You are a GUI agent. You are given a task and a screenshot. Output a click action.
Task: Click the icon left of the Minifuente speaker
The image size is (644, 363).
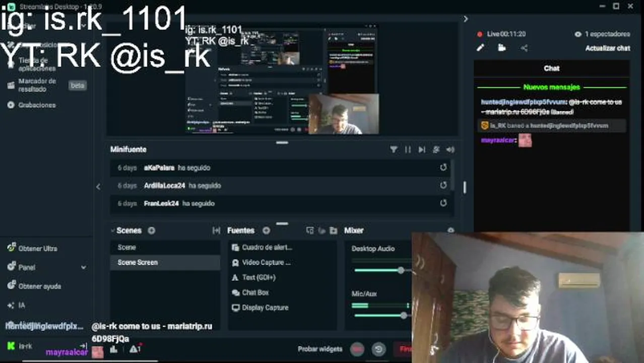point(436,149)
